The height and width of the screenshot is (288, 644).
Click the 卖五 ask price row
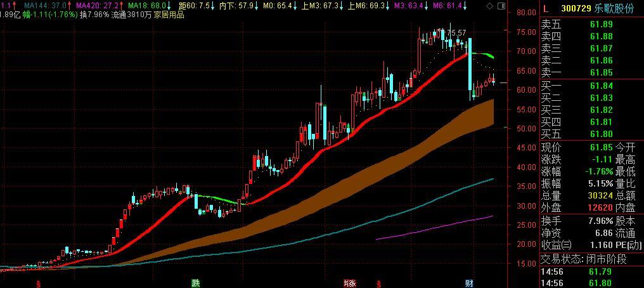(589, 25)
